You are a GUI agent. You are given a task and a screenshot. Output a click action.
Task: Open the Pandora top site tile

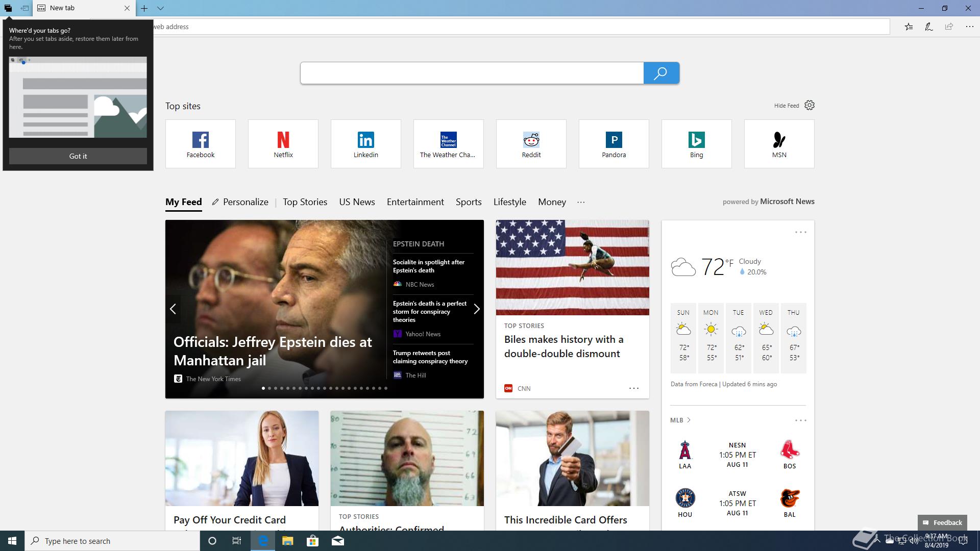614,144
